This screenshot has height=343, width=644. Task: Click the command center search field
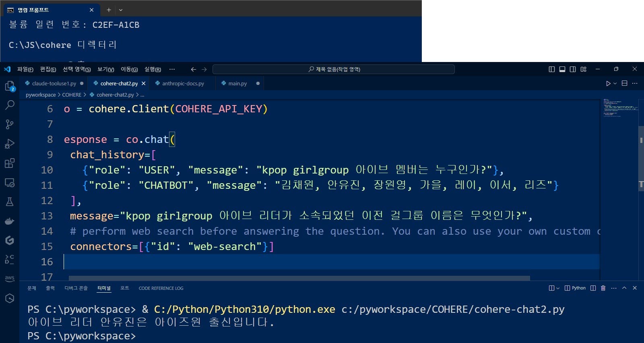(x=334, y=69)
